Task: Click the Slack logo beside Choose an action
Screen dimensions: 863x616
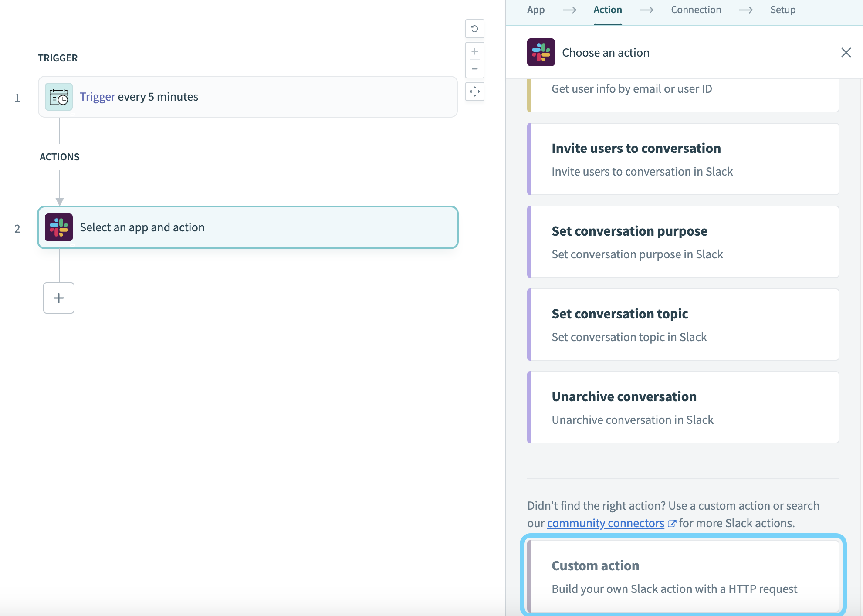Action: pos(541,52)
